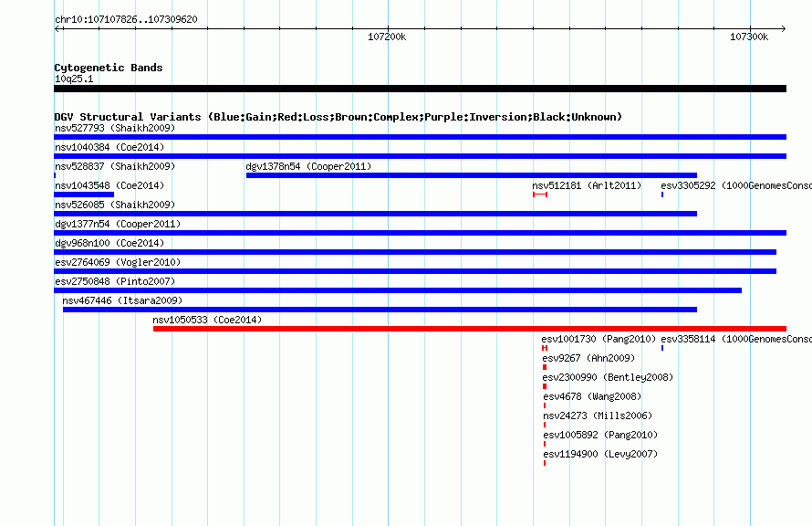812x526 pixels.
Task: Open the dgv1378n54 (Cooper2011) variant label
Action: [308, 166]
